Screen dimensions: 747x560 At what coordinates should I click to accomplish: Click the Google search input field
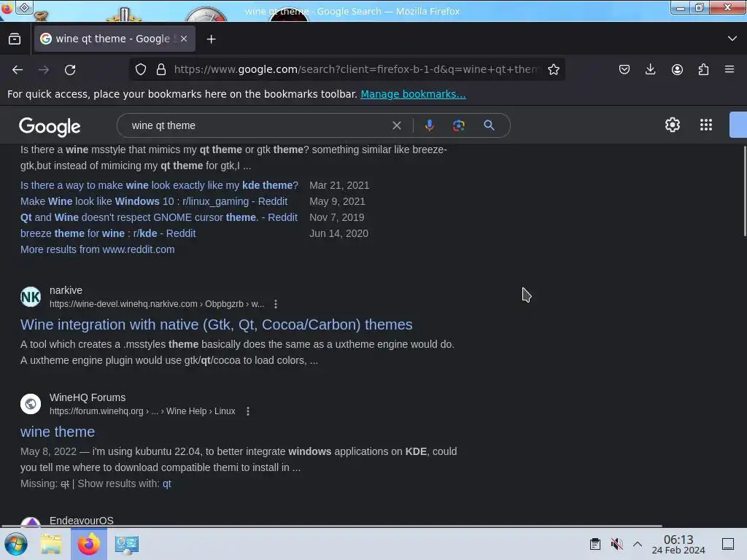[x=258, y=125]
